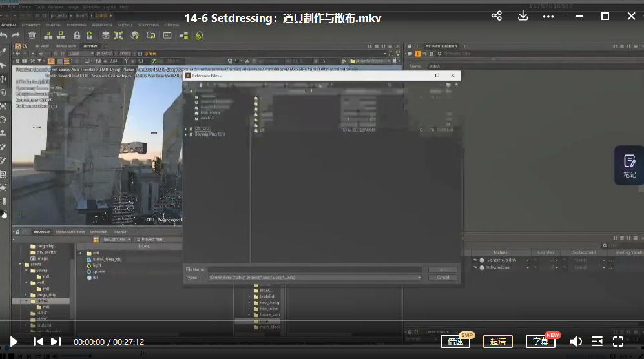Skip to the next video
Screen dimensions: 644x359
point(56,342)
